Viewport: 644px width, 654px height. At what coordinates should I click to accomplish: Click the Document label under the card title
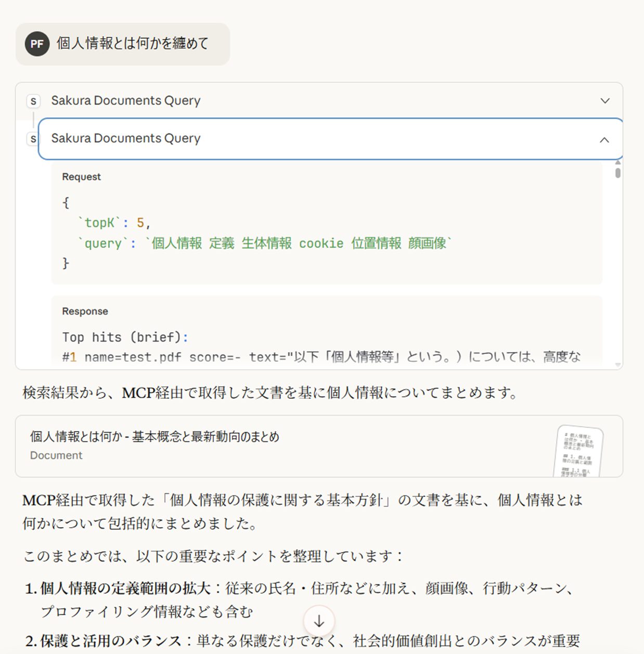coord(56,455)
